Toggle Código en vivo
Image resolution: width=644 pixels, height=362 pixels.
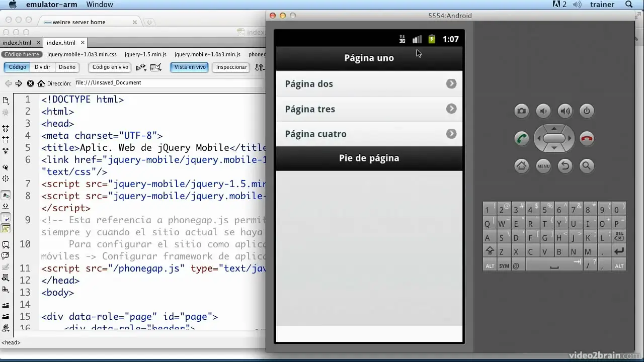tap(110, 67)
